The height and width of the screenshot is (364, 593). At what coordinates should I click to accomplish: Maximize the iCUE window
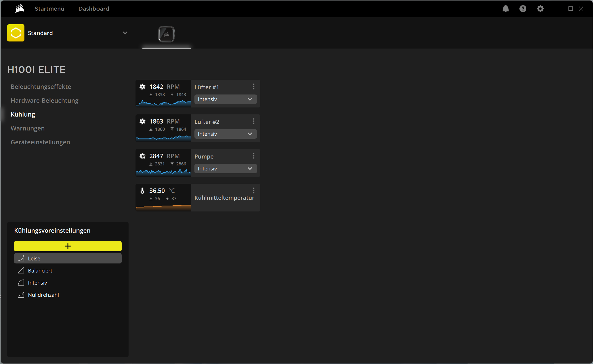point(571,9)
